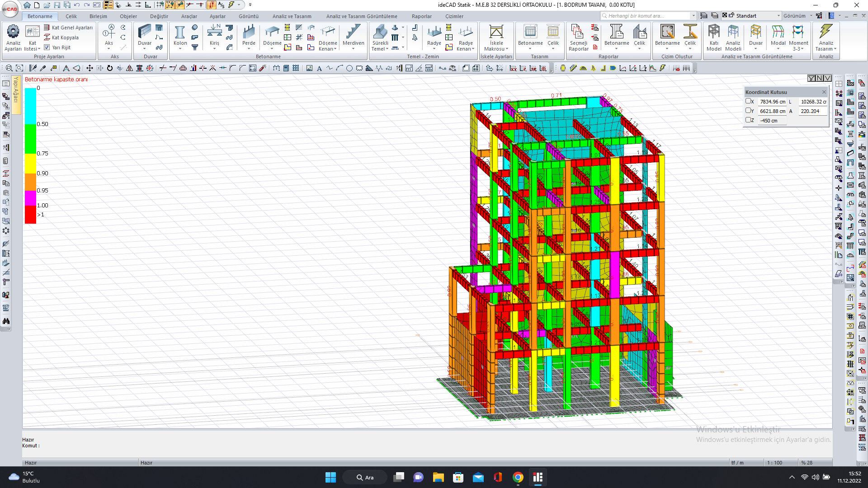Click the scale 1:100 status entry

[x=774, y=463]
